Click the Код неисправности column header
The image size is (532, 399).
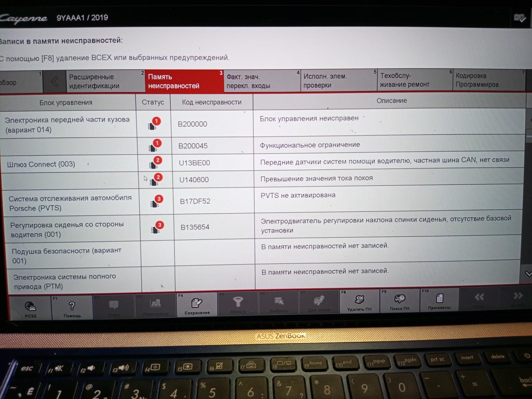[x=211, y=102]
